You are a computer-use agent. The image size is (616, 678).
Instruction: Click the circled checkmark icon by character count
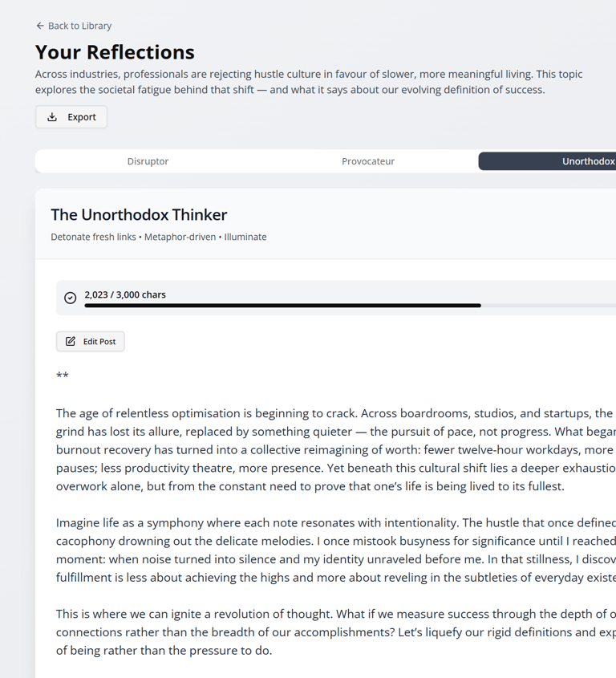click(71, 298)
